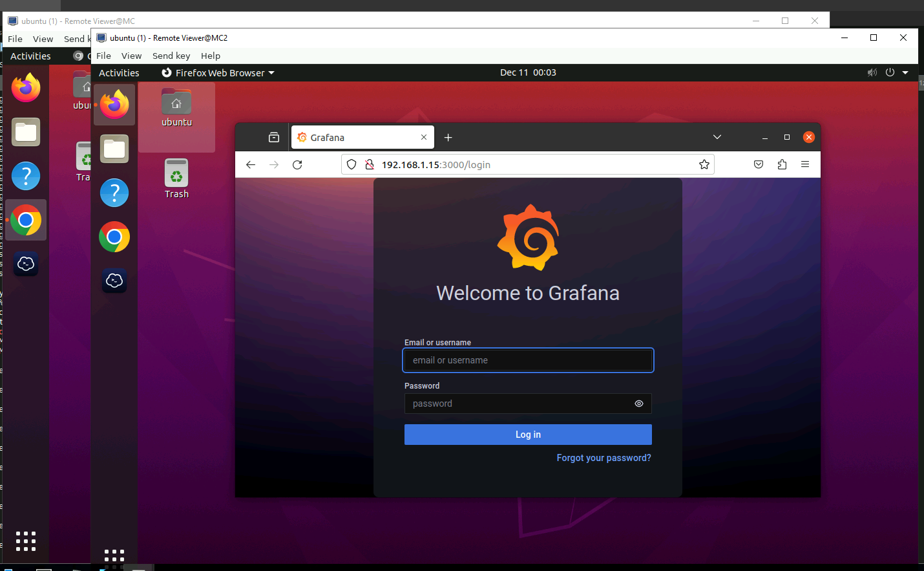Click the Password input field

517,404
